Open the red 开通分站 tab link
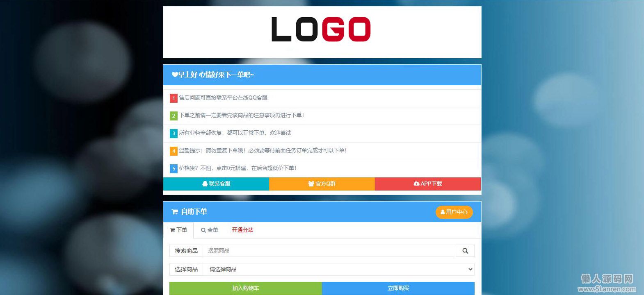The width and height of the screenshot is (644, 295). tap(242, 230)
